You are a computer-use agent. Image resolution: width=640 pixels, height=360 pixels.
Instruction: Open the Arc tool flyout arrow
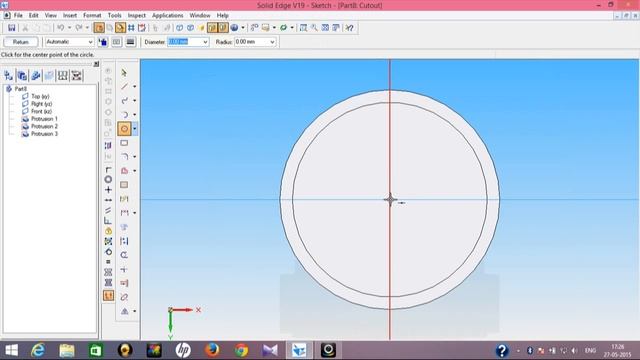135,115
